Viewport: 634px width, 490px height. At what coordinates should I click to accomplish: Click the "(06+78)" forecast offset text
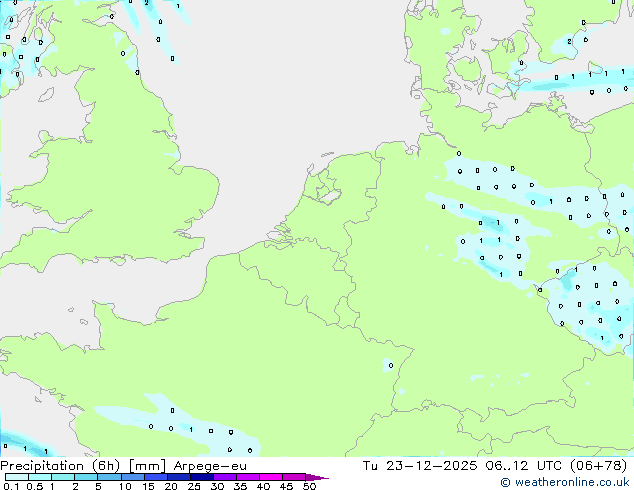click(x=598, y=466)
